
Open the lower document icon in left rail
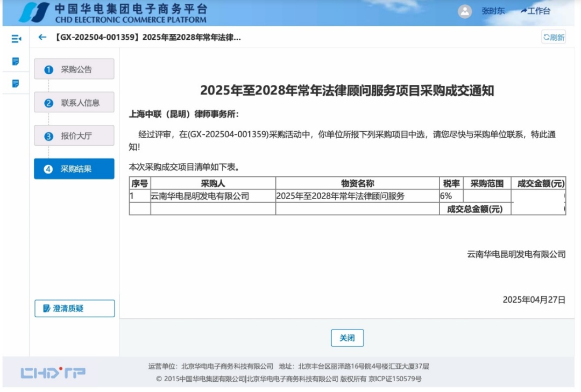16,83
